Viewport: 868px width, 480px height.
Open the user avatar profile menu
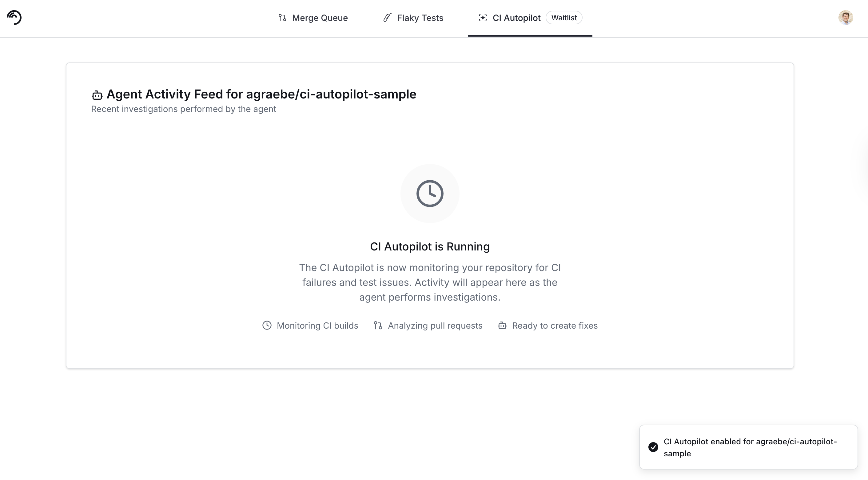point(846,18)
